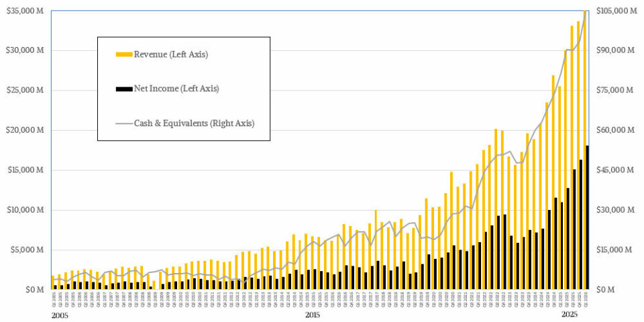Click the $35,000 M left axis label
The height and width of the screenshot is (322, 644).
click(x=25, y=11)
